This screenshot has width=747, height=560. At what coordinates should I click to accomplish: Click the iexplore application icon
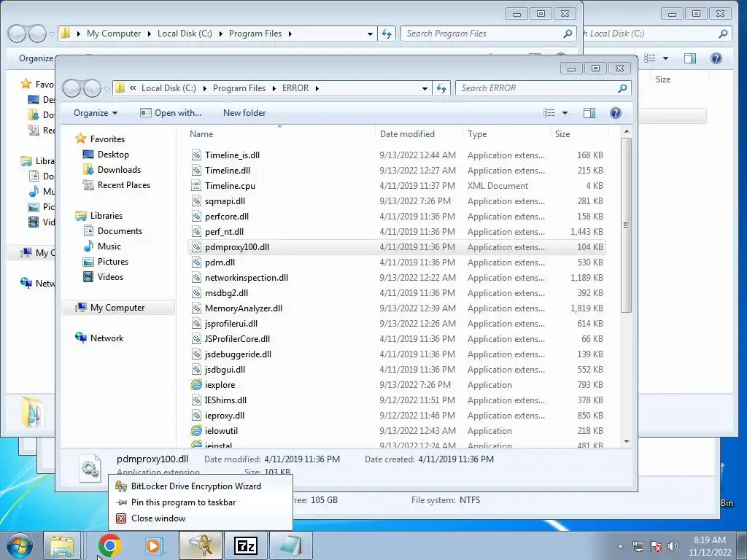tap(196, 385)
